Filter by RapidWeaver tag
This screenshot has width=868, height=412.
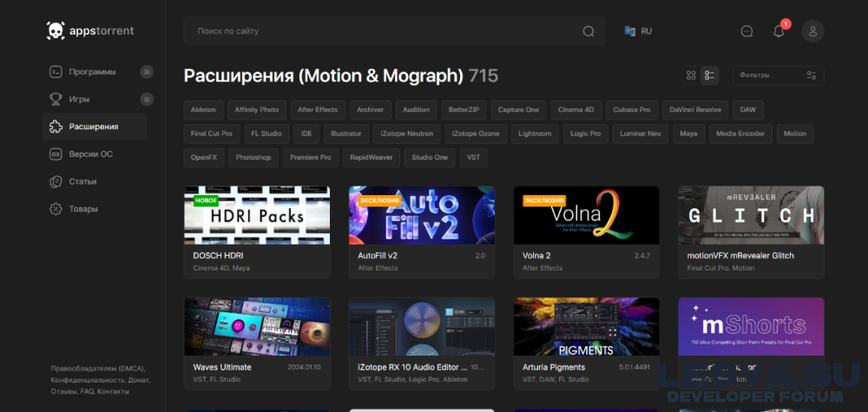point(371,158)
